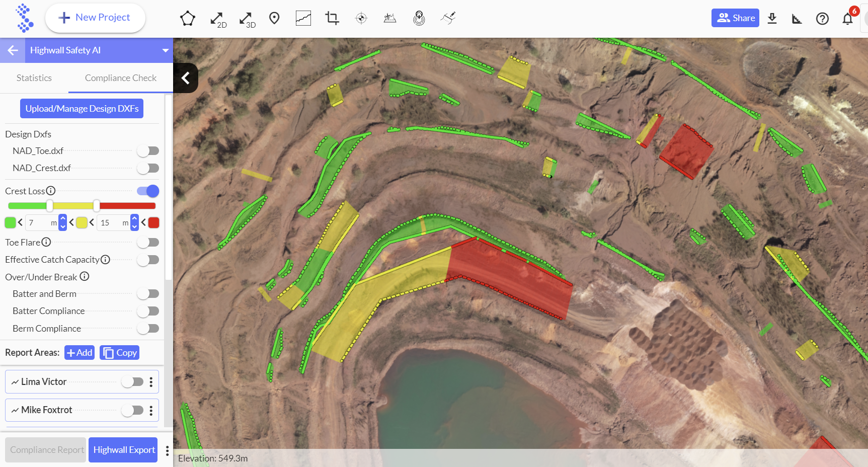Select the location pin marker tool

274,19
